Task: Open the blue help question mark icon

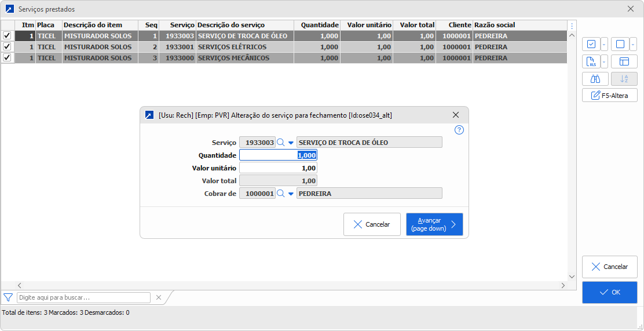Action: tap(459, 130)
